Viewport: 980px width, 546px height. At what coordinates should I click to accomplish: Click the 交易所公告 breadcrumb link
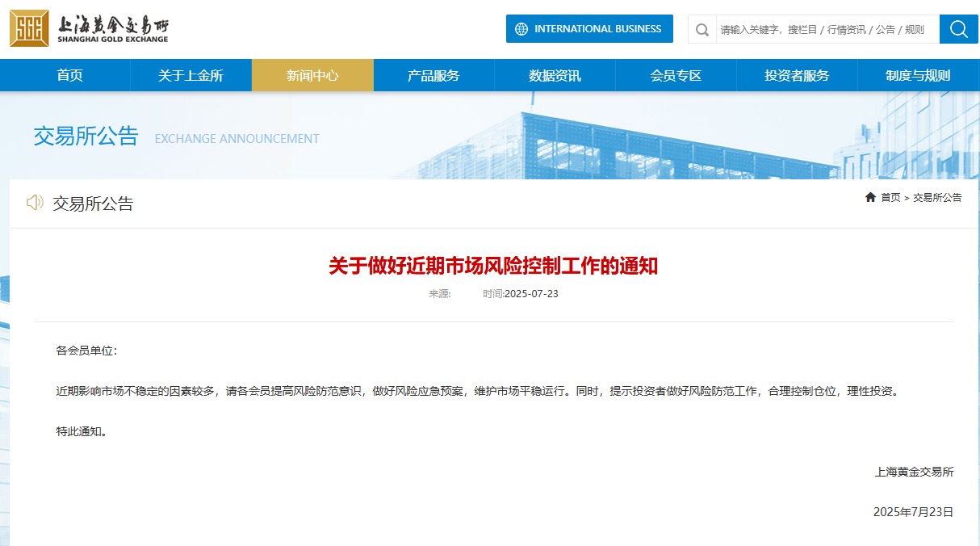tap(937, 198)
